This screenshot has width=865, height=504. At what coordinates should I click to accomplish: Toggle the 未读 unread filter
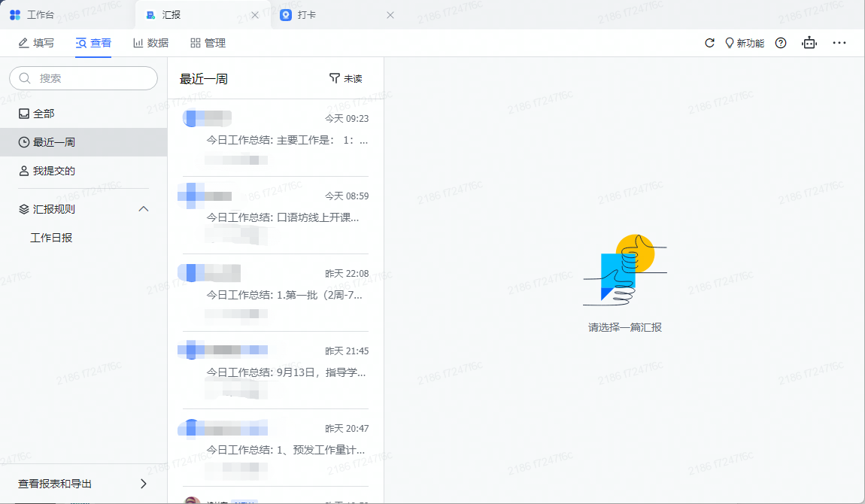(347, 77)
